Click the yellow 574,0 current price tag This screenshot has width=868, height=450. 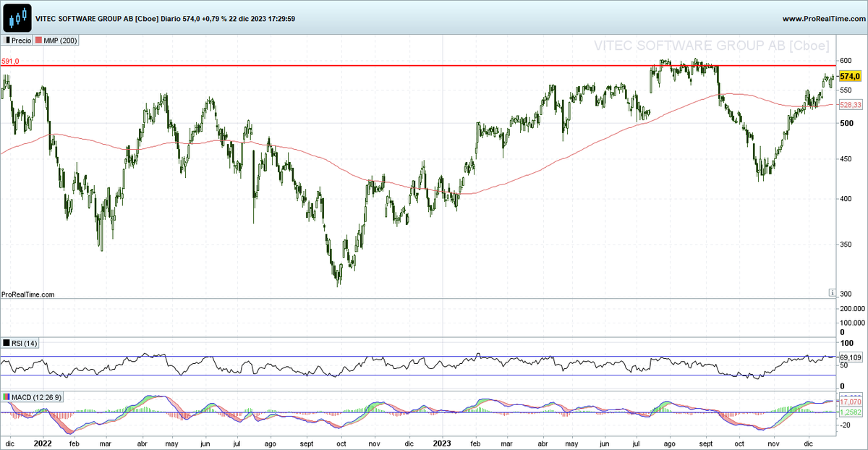point(850,76)
